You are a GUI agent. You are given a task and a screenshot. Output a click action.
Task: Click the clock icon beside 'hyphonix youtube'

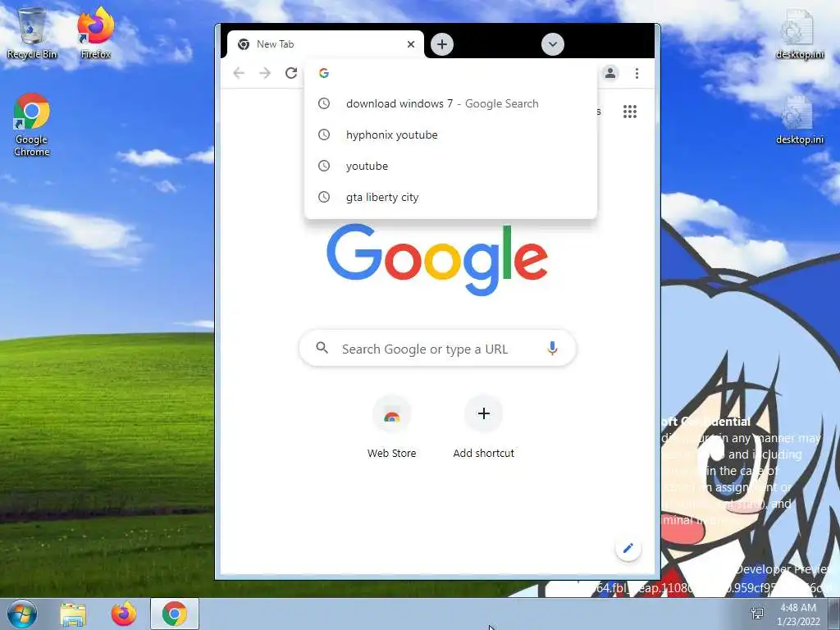324,135
